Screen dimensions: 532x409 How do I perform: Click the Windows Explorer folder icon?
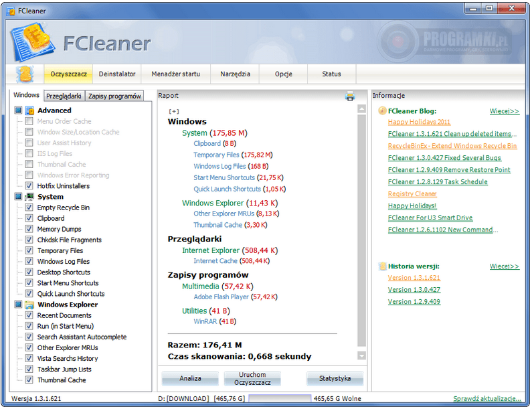pyautogui.click(x=30, y=305)
